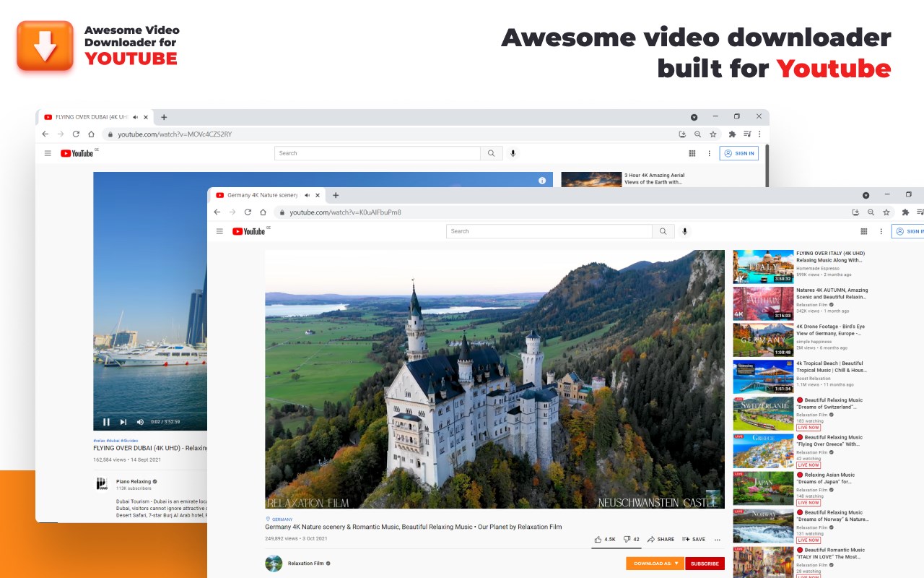Open YouTube apps grid in the Germany window
This screenshot has height=578, width=924.
pyautogui.click(x=863, y=231)
